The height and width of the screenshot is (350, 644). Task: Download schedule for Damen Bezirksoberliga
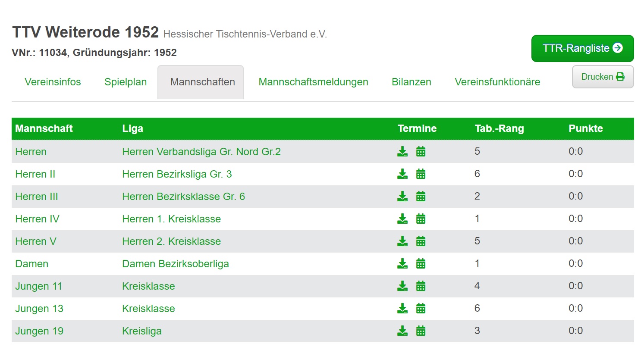(402, 263)
